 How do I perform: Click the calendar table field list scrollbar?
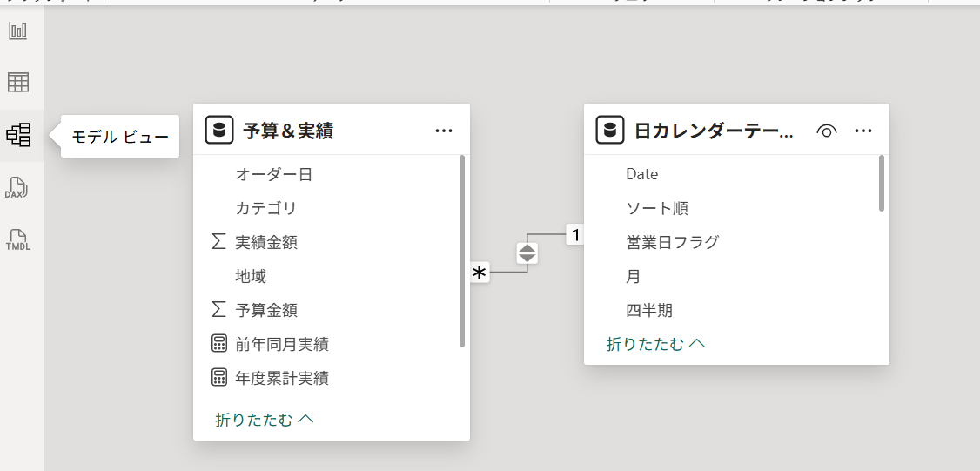pos(882,183)
